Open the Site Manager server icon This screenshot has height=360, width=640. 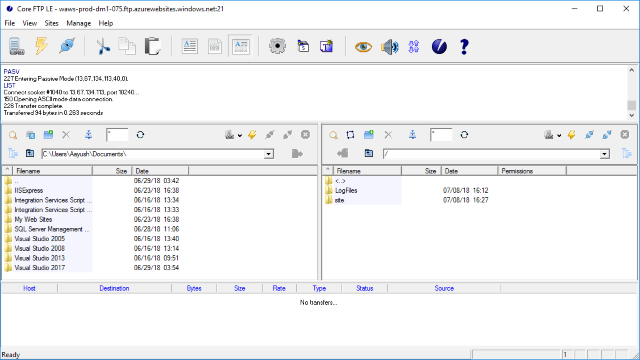coord(16,46)
